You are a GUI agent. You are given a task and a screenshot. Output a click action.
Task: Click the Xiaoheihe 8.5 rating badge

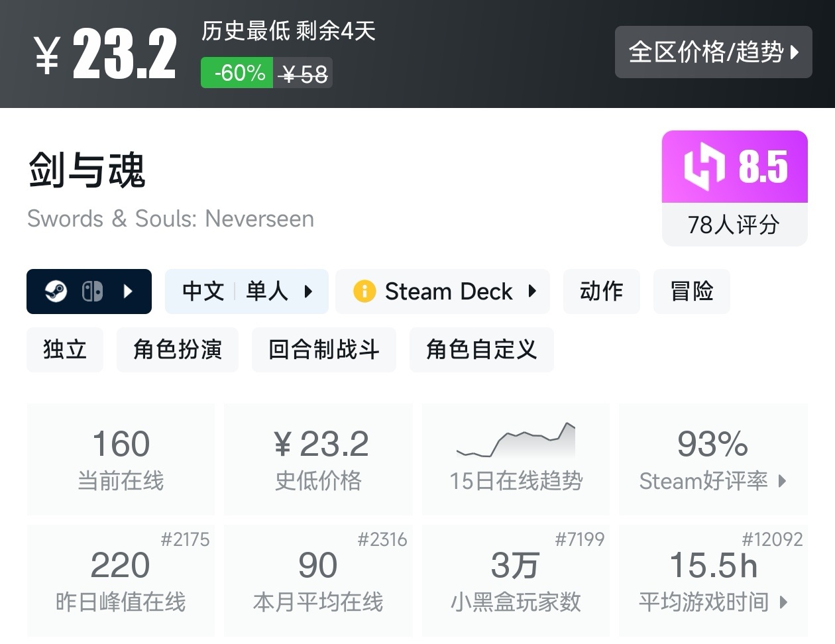click(x=734, y=166)
